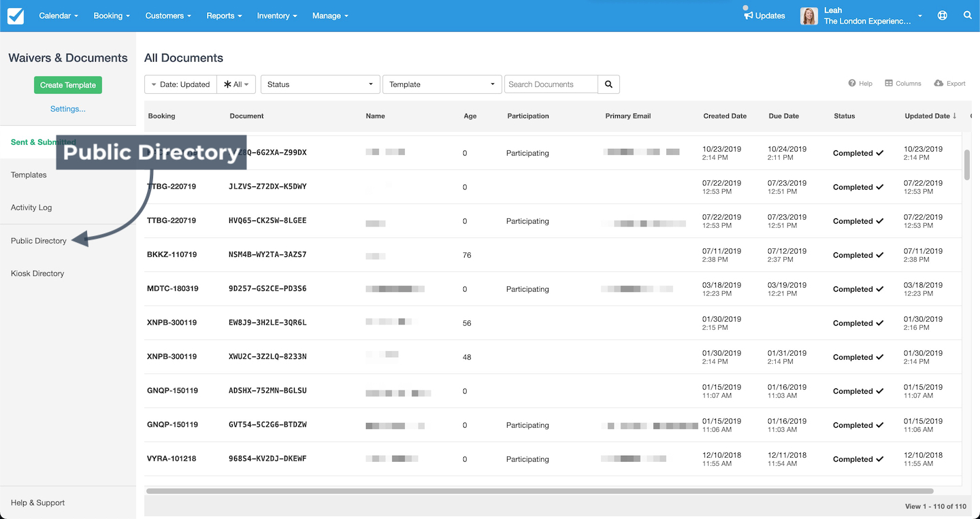Open Activity Log in the sidebar

pyautogui.click(x=31, y=207)
